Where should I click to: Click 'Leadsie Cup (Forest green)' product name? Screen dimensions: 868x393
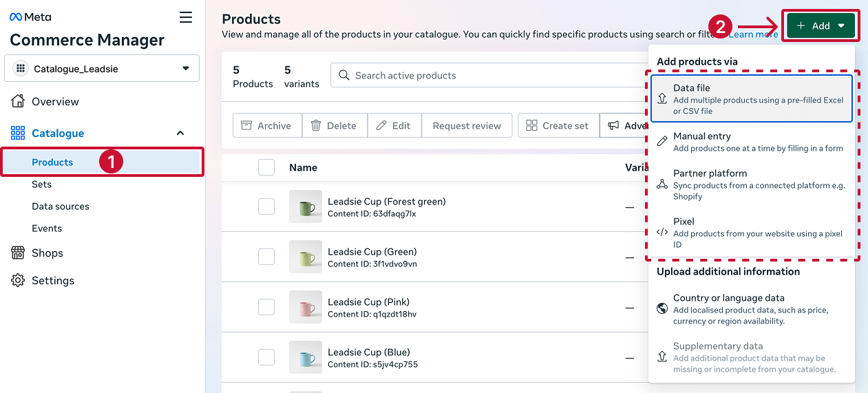tap(387, 202)
